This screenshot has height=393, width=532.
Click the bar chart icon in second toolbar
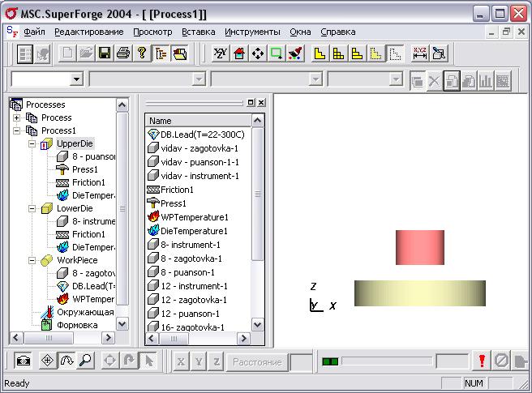486,81
